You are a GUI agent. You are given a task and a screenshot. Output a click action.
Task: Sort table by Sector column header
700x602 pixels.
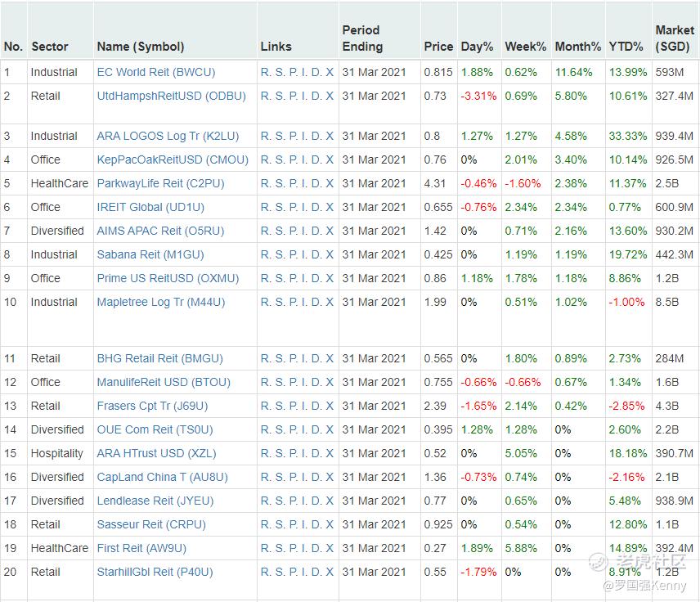tap(50, 47)
